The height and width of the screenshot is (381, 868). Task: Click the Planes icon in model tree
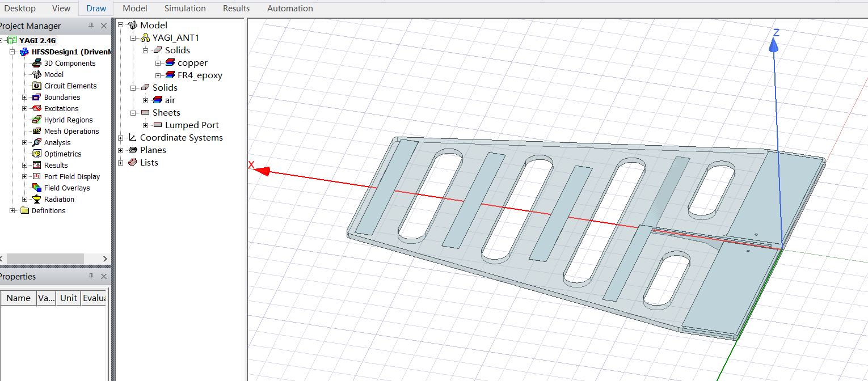tap(133, 150)
